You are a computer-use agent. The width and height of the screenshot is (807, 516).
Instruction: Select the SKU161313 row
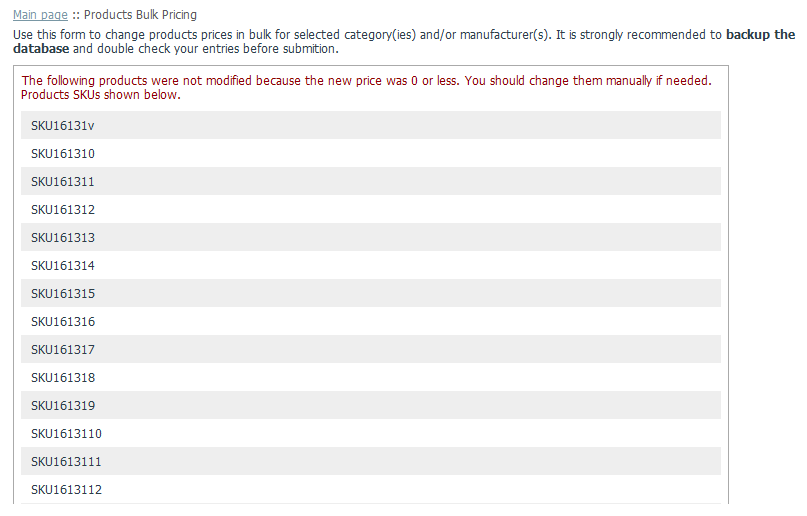tap(371, 238)
